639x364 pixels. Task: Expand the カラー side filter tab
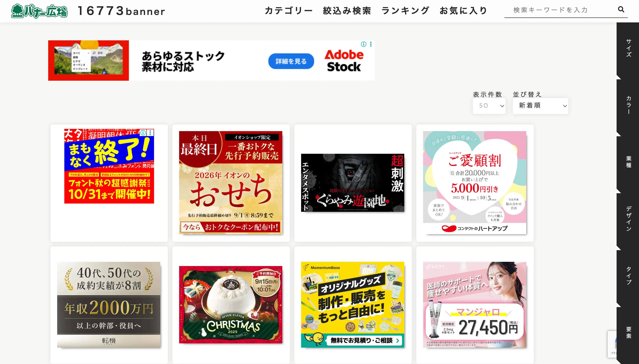(x=628, y=105)
